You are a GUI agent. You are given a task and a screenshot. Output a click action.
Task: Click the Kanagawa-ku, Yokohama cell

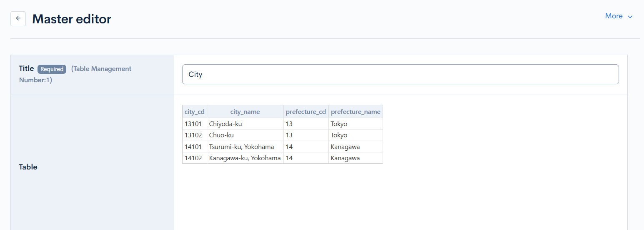245,158
